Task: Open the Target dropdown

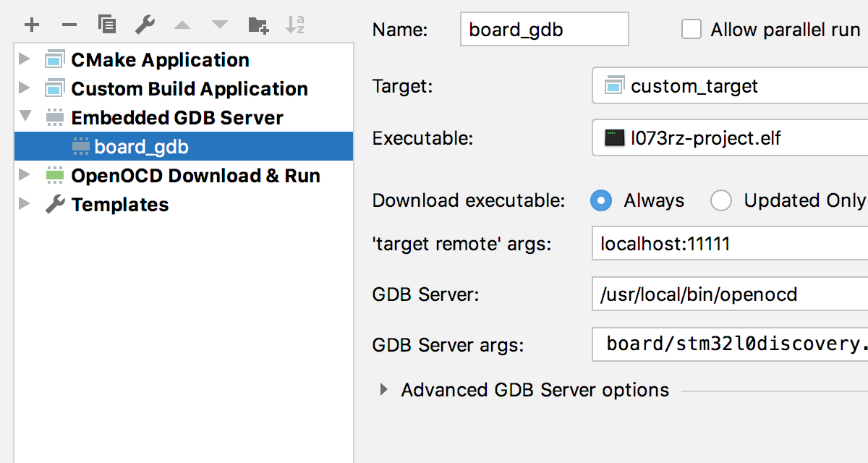Action: click(730, 86)
